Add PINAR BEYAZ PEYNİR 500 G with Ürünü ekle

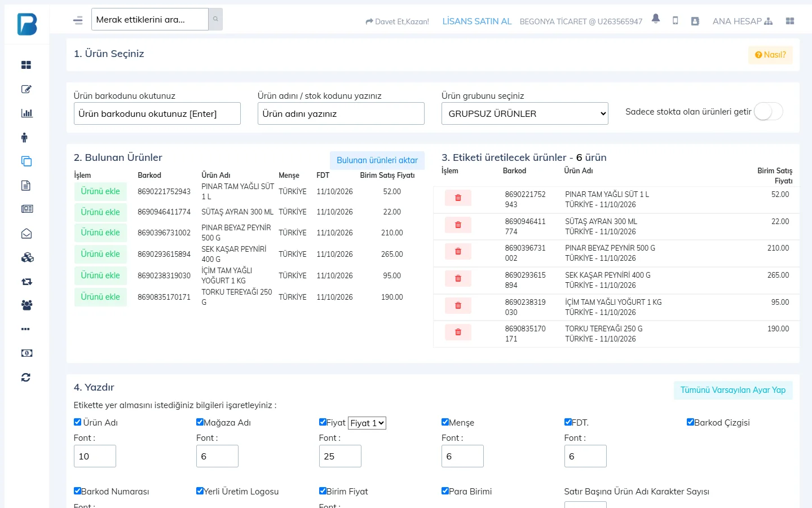click(x=100, y=233)
